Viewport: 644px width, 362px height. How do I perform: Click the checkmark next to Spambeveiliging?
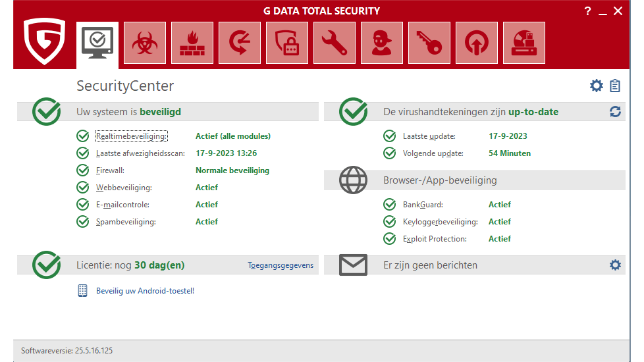82,222
